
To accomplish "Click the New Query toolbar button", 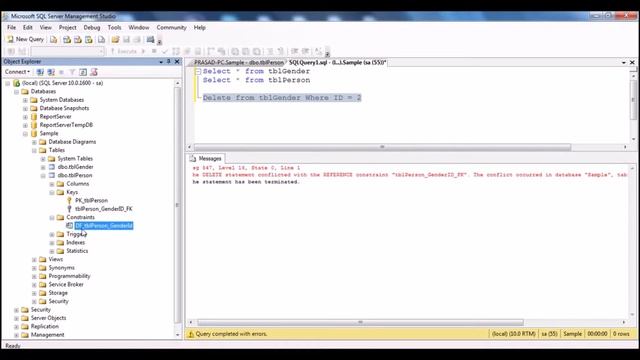I will coord(25,39).
